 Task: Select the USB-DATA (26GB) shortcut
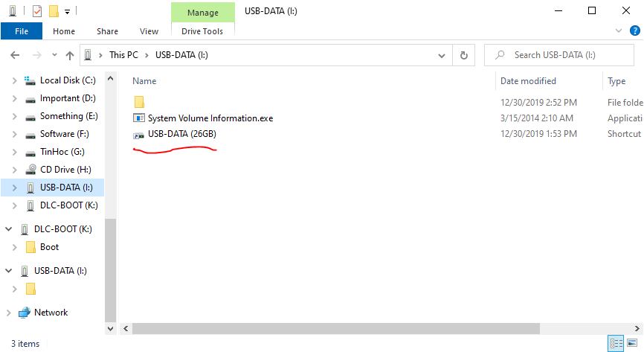pos(182,134)
